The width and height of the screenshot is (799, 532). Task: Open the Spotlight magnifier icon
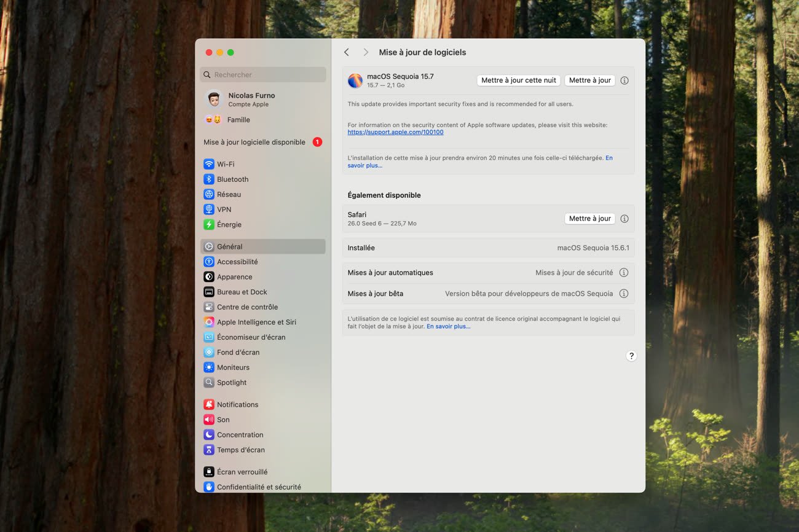[209, 382]
